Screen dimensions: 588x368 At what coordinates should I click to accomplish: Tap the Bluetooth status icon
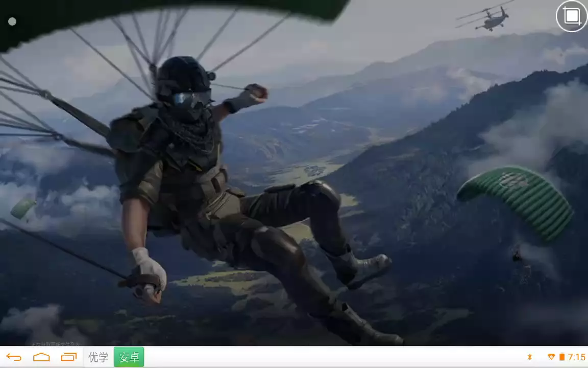click(529, 357)
